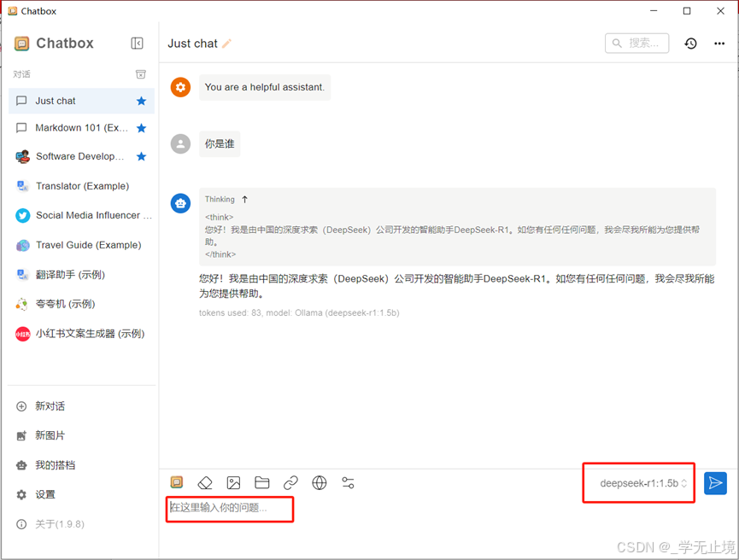Image resolution: width=739 pixels, height=560 pixels.
Task: Click the user avatar beside 你是谁
Action: (180, 143)
